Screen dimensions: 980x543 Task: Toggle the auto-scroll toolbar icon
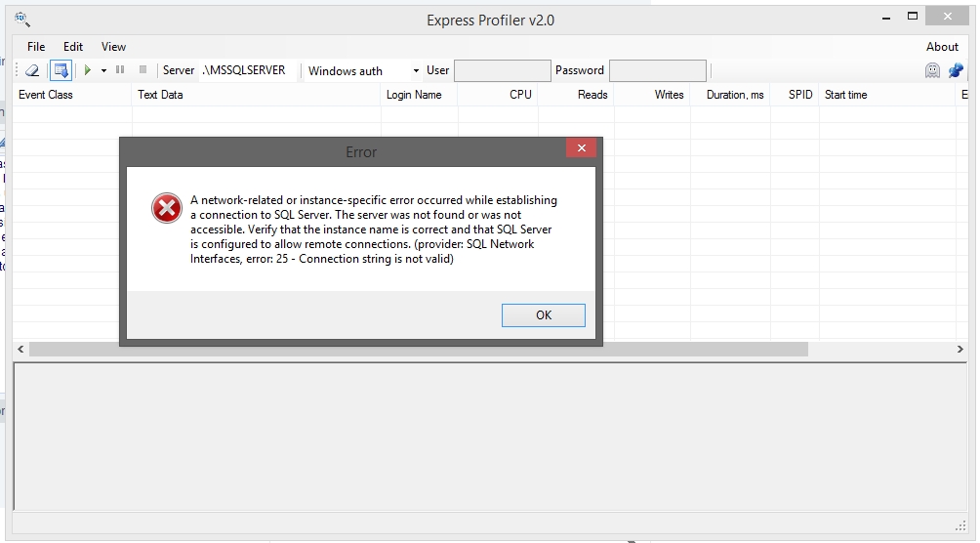pyautogui.click(x=61, y=70)
